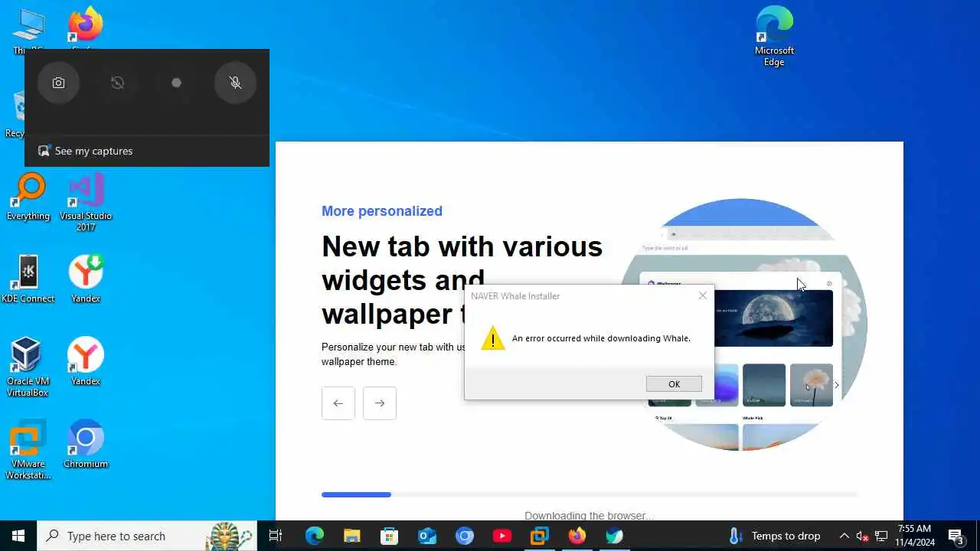
Task: Open Chromium from the taskbar
Action: pyautogui.click(x=465, y=536)
